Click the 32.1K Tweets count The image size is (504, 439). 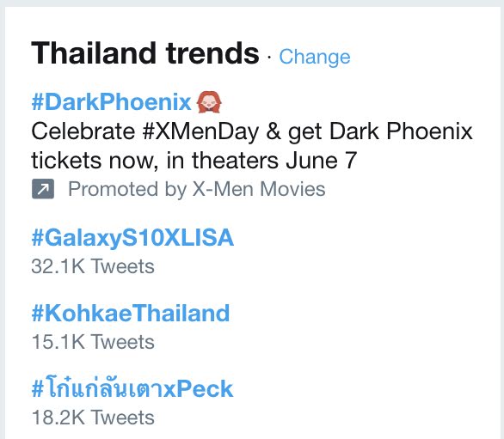(x=93, y=266)
